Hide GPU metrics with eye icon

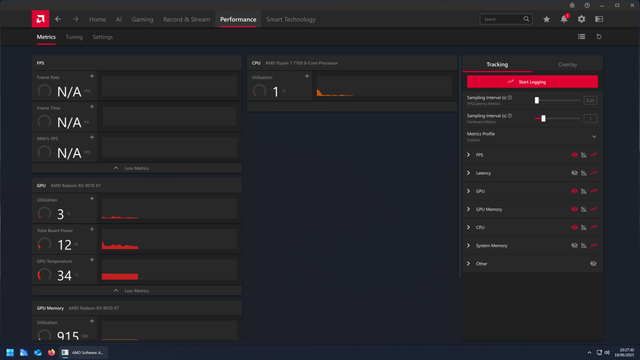click(x=574, y=191)
